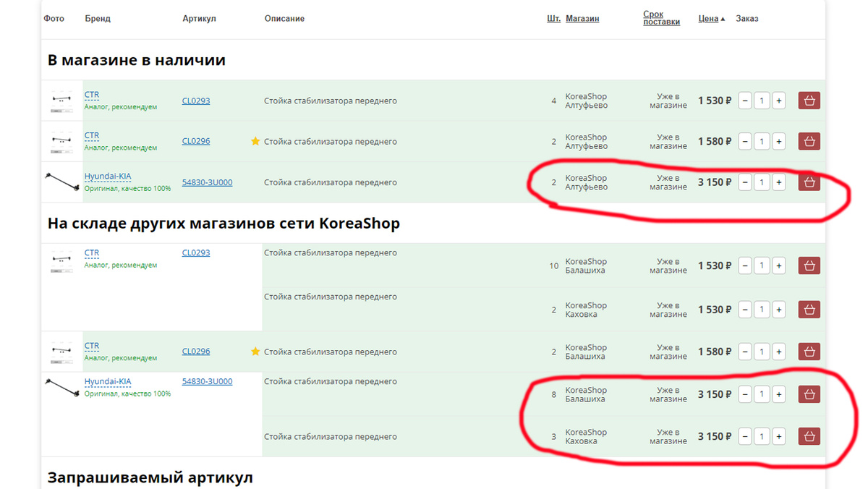Decrease quantity for Каховка 3 150 ₽ row
Image resolution: width=868 pixels, height=489 pixels.
tap(745, 436)
